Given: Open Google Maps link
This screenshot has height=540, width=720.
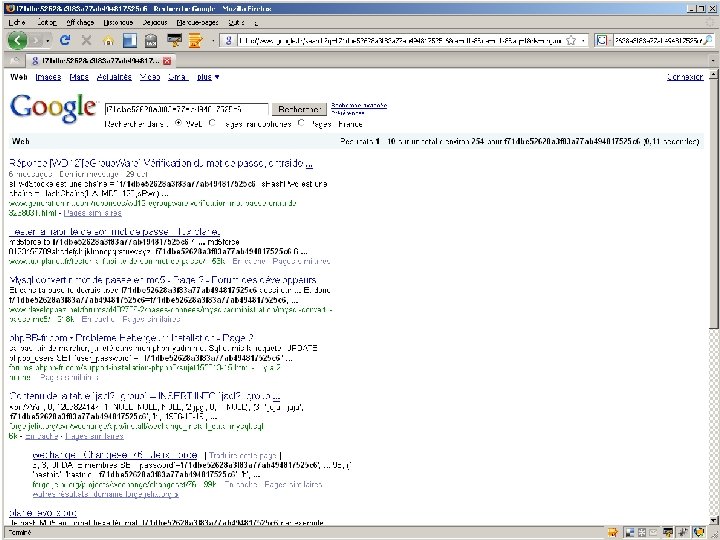Looking at the screenshot, I should (x=79, y=77).
